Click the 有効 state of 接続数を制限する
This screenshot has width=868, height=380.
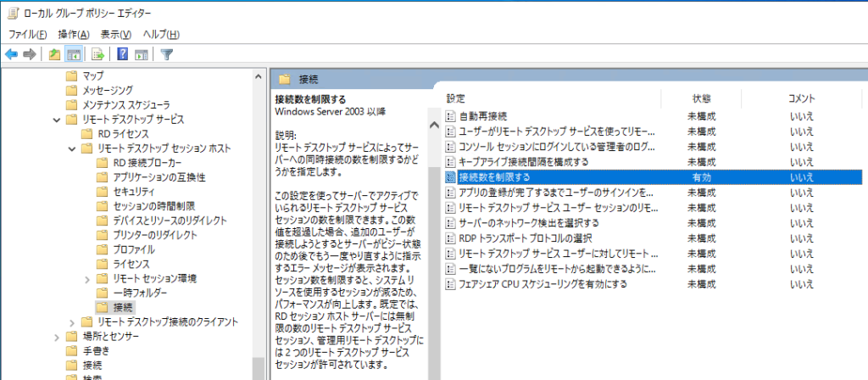pyautogui.click(x=701, y=177)
